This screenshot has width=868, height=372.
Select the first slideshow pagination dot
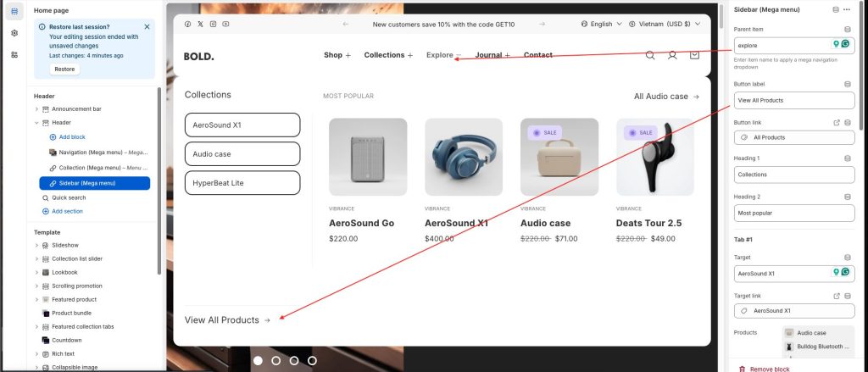pyautogui.click(x=259, y=360)
